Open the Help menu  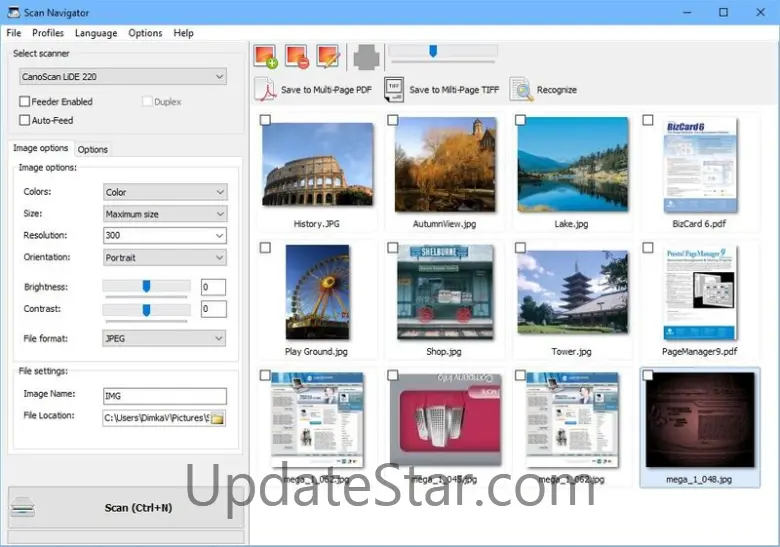183,33
